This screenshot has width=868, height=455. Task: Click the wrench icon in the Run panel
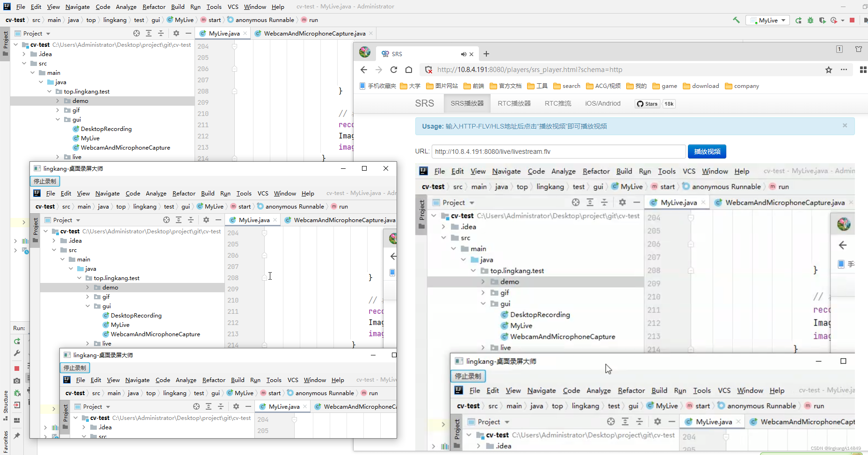tap(17, 353)
